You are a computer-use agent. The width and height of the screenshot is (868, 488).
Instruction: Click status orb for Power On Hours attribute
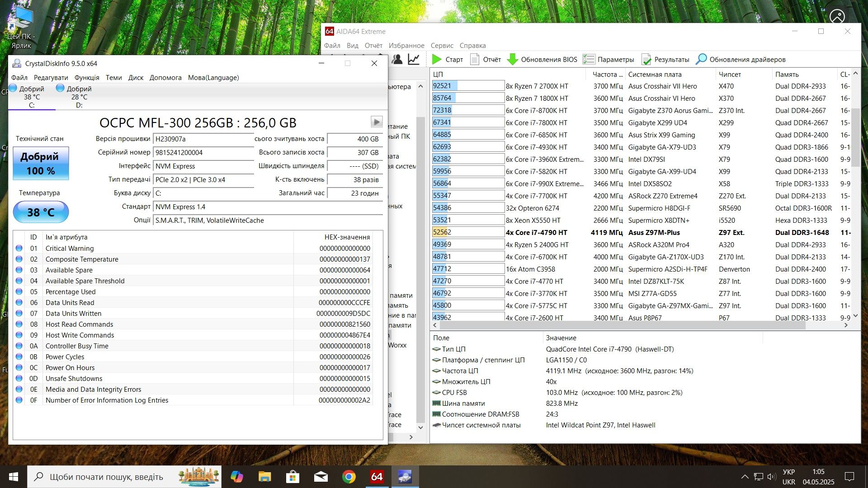(19, 367)
